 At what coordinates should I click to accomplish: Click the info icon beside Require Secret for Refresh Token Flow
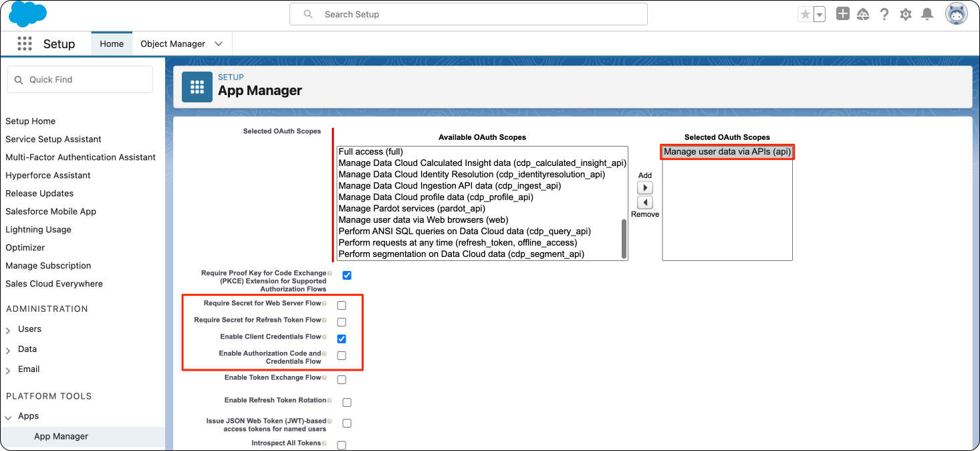(325, 320)
